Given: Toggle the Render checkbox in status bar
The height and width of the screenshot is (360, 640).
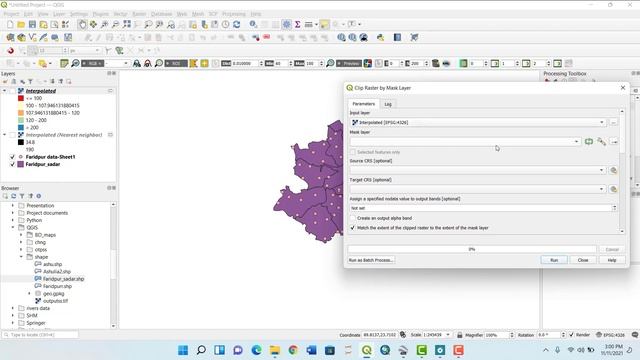Looking at the screenshot, I should point(571,335).
